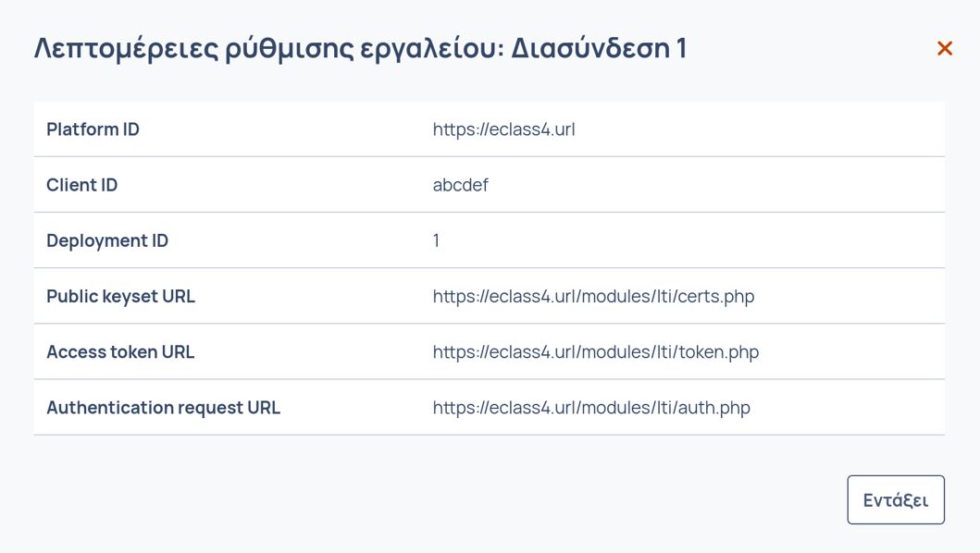Click the Platform ID label
The width and height of the screenshot is (980, 553).
(93, 129)
